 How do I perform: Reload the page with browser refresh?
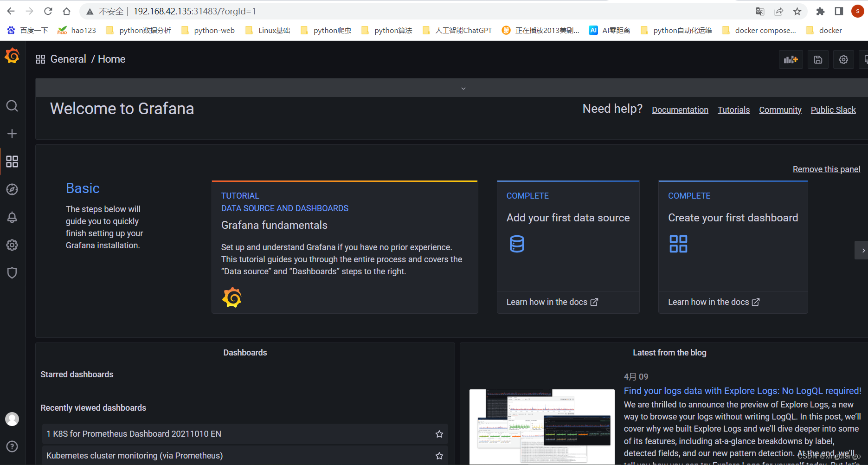click(x=48, y=11)
